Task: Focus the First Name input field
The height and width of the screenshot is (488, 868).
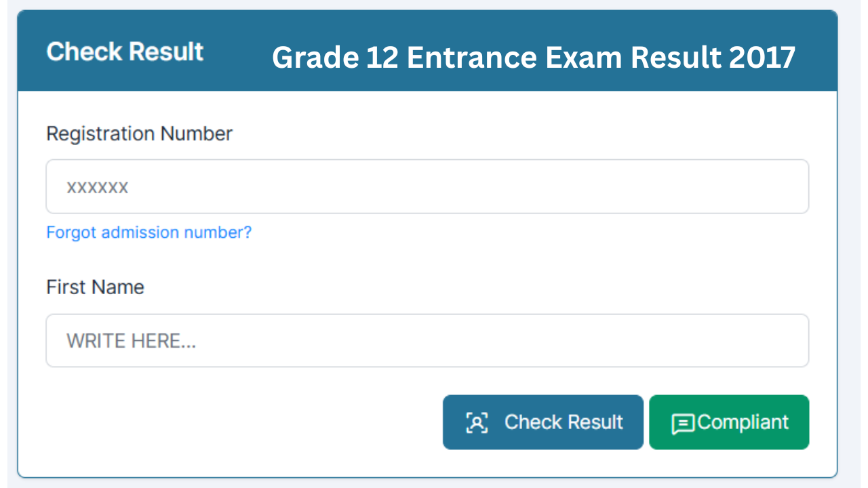Action: click(x=427, y=340)
